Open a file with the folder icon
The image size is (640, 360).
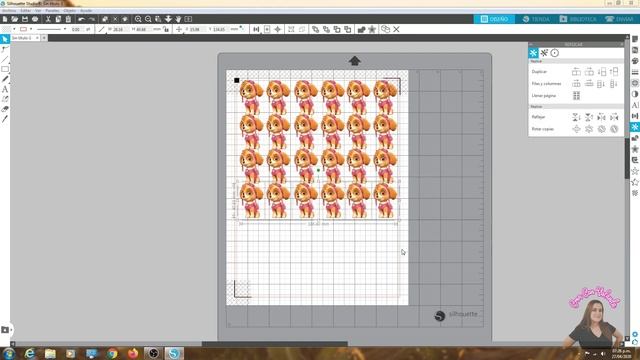(15, 19)
